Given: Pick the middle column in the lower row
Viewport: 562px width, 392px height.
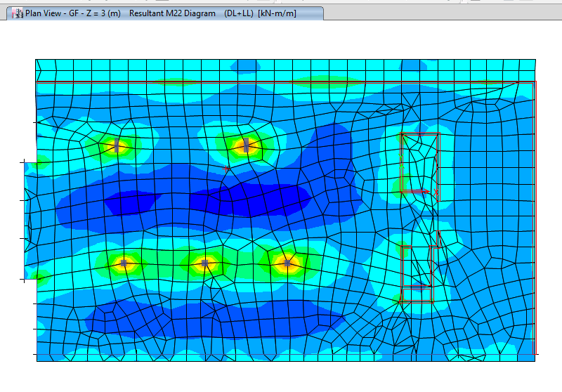Looking at the screenshot, I should [x=204, y=263].
